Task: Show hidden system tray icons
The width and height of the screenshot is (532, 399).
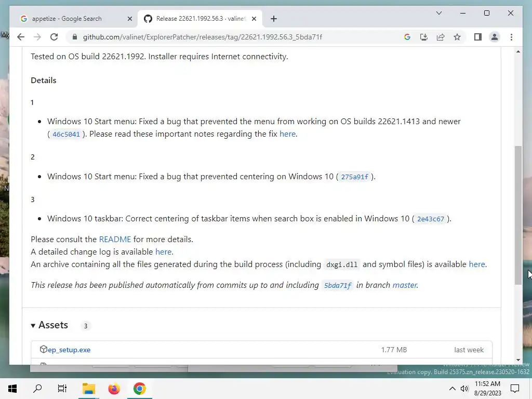Action: (x=453, y=389)
